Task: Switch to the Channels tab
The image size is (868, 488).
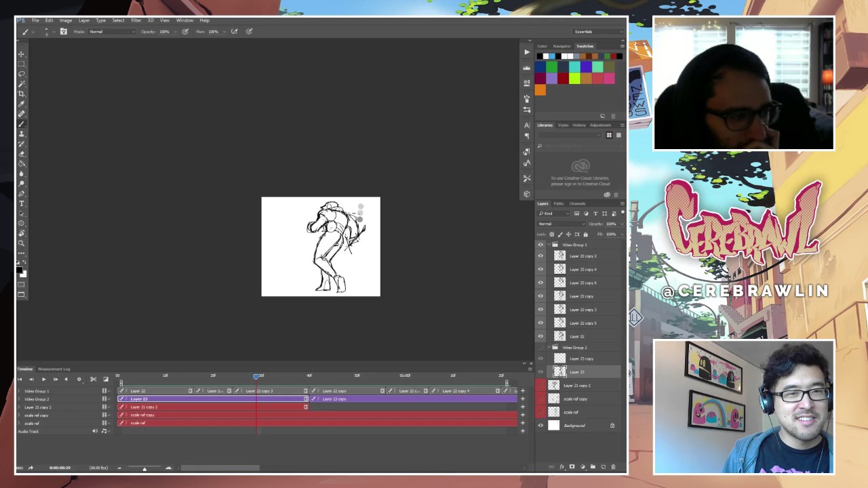Action: point(577,203)
